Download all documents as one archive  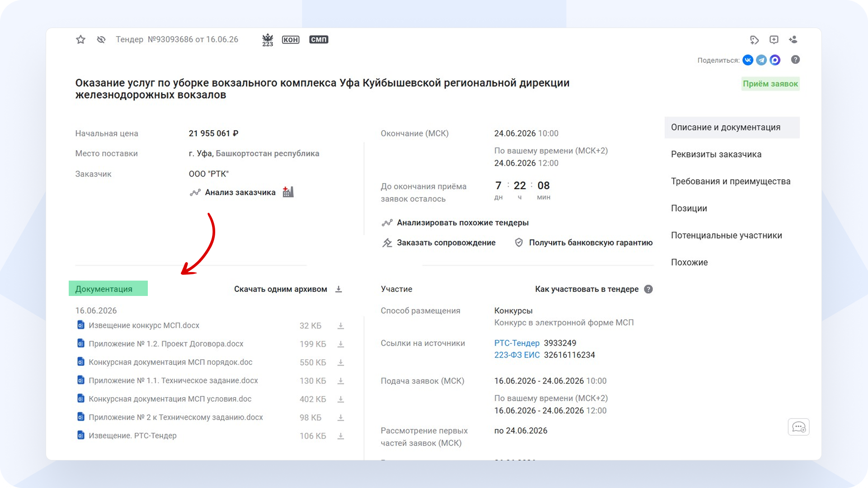[x=288, y=289]
